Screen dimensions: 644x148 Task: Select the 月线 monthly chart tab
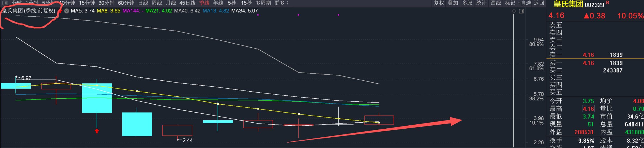[171, 3]
